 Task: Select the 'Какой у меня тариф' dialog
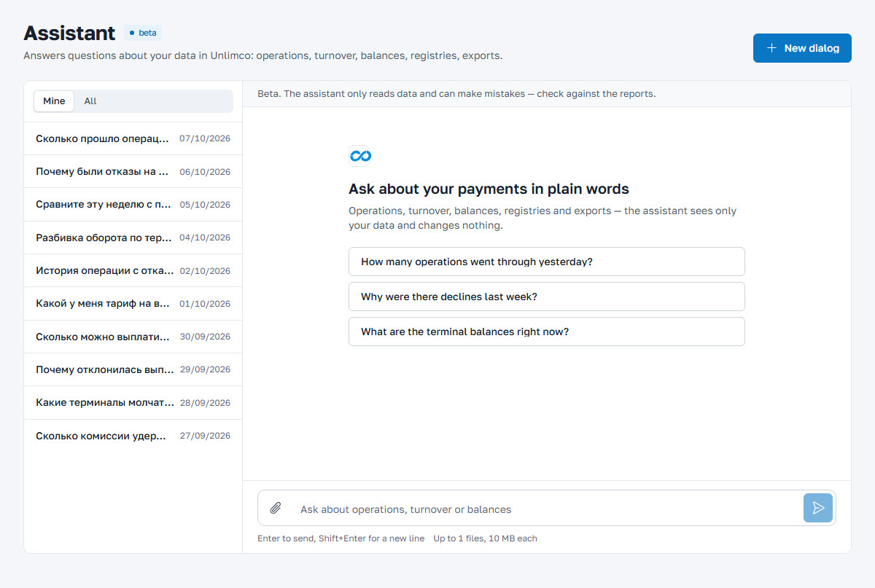pyautogui.click(x=133, y=304)
